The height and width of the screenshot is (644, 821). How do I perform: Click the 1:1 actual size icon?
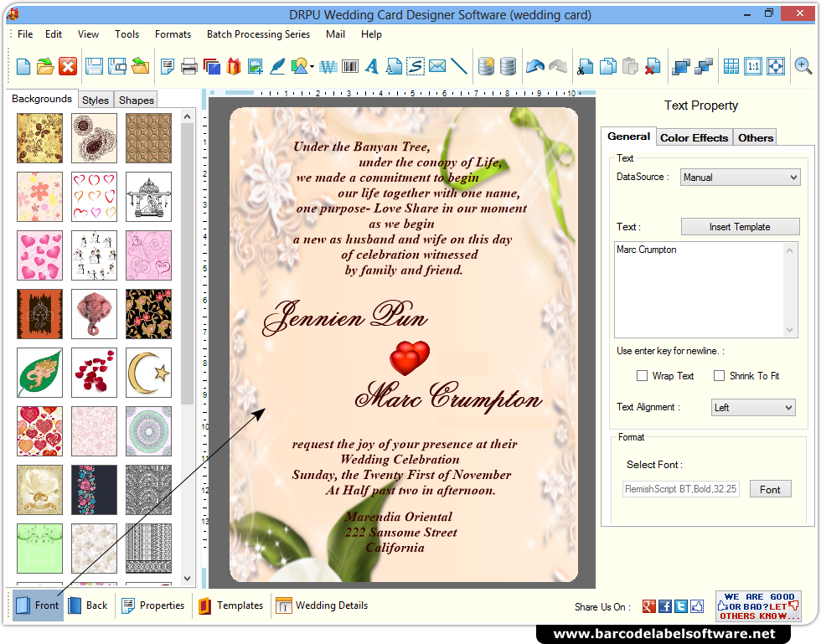753,66
